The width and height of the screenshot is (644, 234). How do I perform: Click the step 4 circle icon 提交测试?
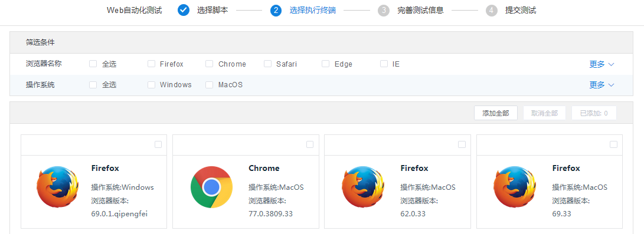(x=492, y=10)
